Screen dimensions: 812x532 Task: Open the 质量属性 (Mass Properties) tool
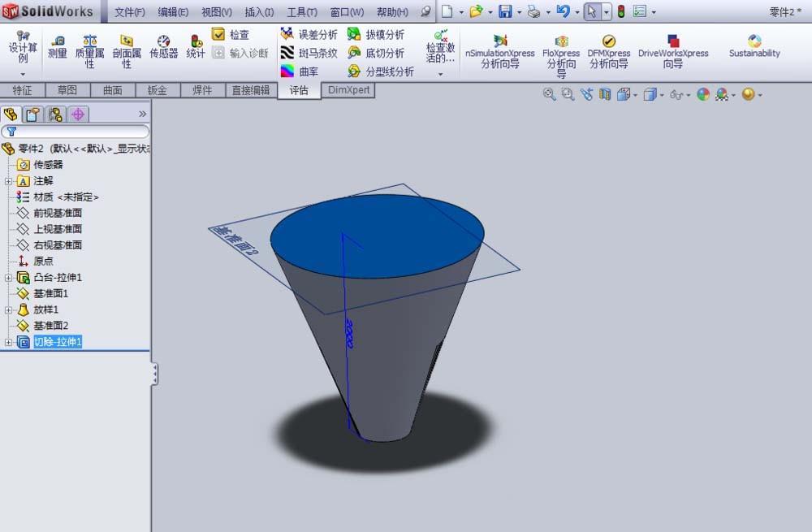point(89,46)
